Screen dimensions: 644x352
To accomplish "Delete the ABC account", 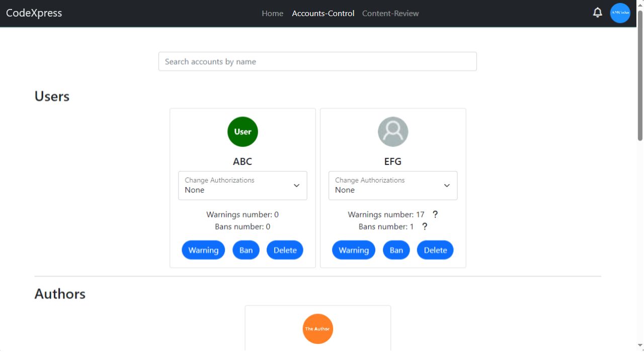I will [x=285, y=250].
